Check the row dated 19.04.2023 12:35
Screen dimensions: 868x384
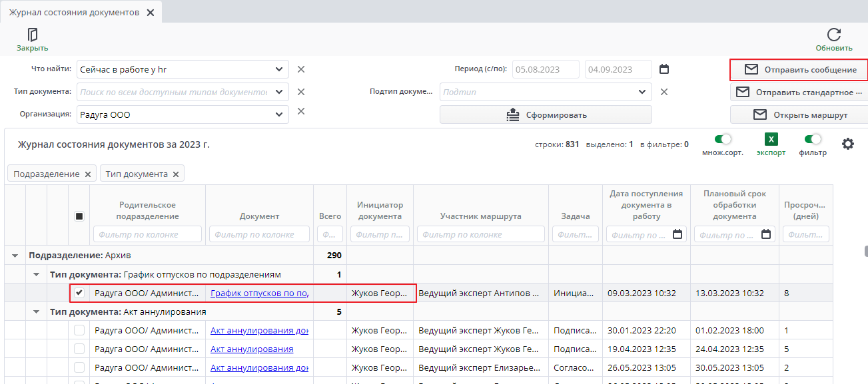click(x=79, y=349)
